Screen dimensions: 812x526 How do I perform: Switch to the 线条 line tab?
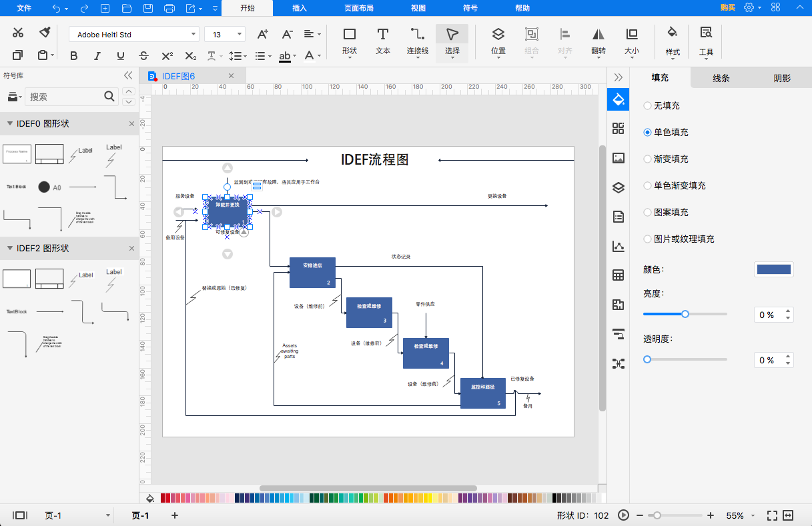coord(721,78)
